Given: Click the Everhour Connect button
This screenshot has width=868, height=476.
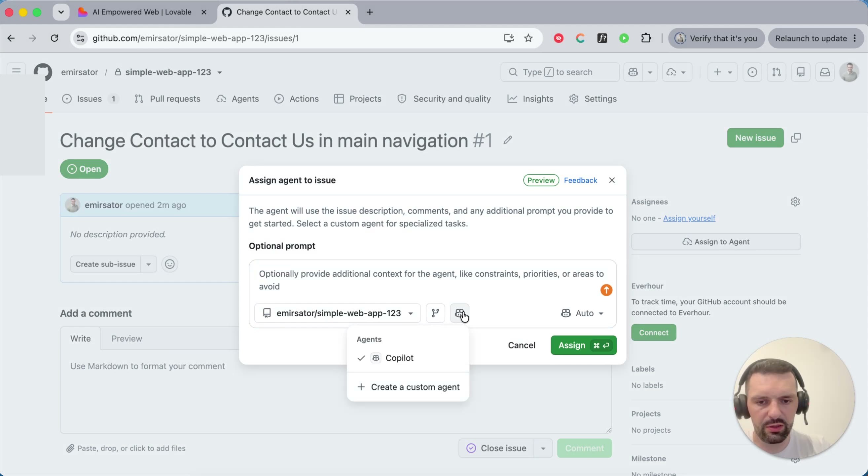Looking at the screenshot, I should tap(654, 333).
